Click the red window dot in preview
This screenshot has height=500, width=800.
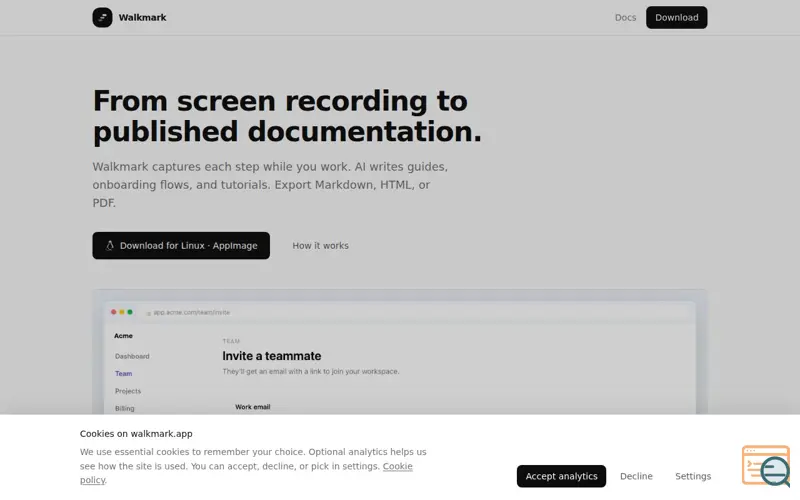tap(113, 312)
